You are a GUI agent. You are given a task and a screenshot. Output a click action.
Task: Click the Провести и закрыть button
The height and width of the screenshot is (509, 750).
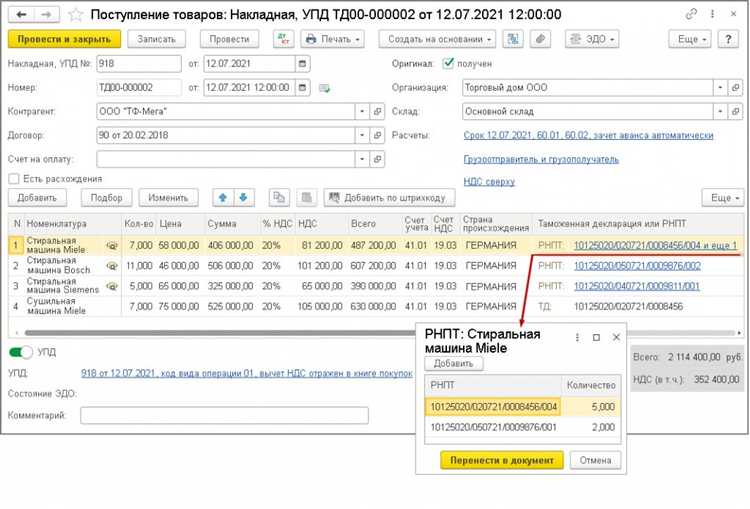coord(64,39)
